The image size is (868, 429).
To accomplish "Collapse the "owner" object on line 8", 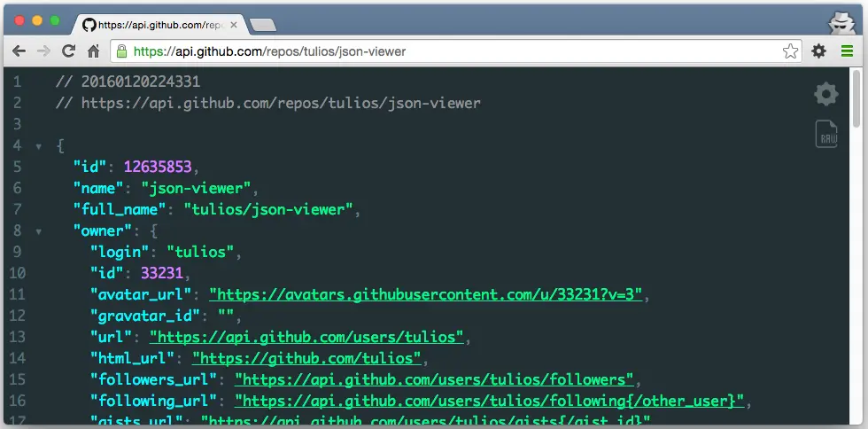I will (x=39, y=231).
